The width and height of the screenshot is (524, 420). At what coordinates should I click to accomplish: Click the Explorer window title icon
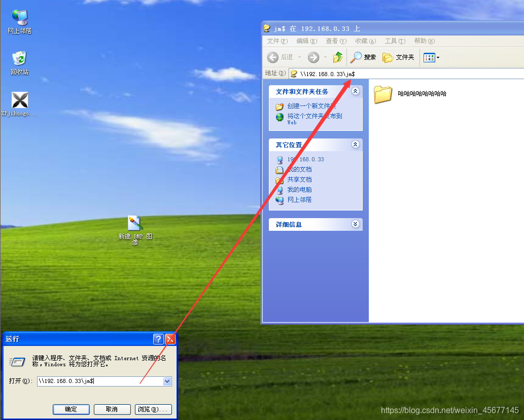[x=267, y=29]
